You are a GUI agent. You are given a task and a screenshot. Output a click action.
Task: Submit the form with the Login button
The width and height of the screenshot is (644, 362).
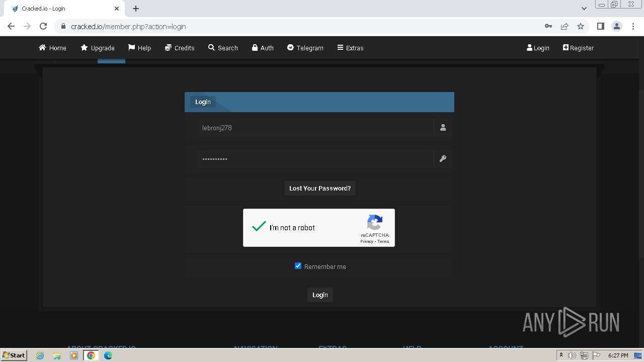pos(320,295)
